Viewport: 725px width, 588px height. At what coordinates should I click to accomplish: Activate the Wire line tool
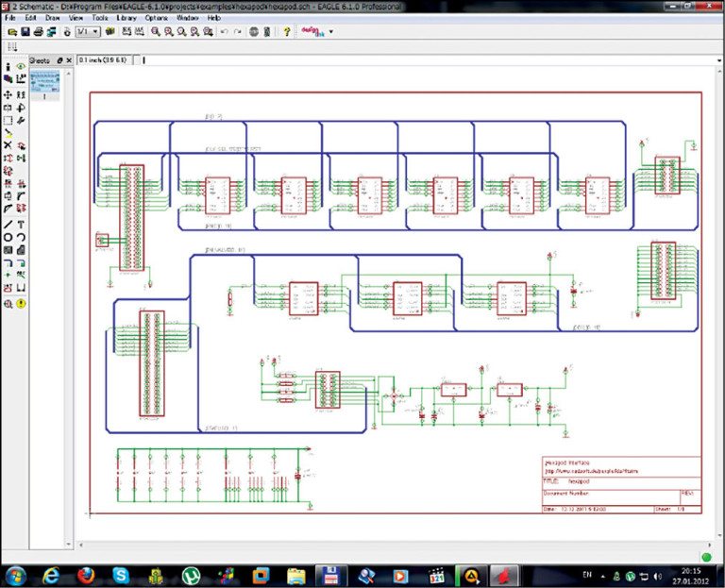click(8, 224)
